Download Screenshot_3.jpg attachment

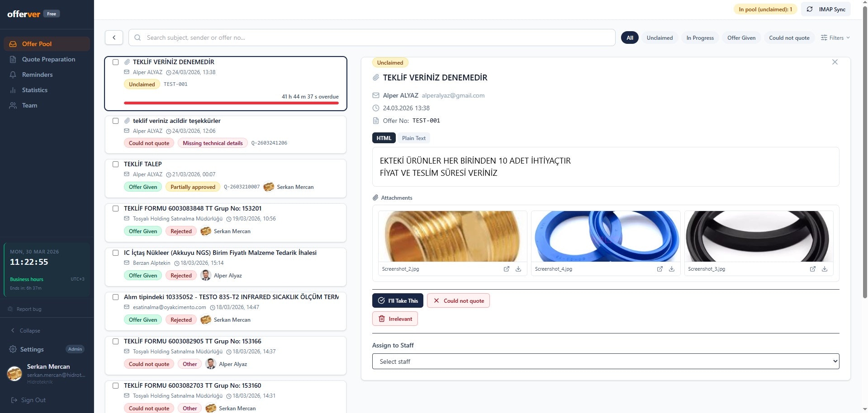825,269
